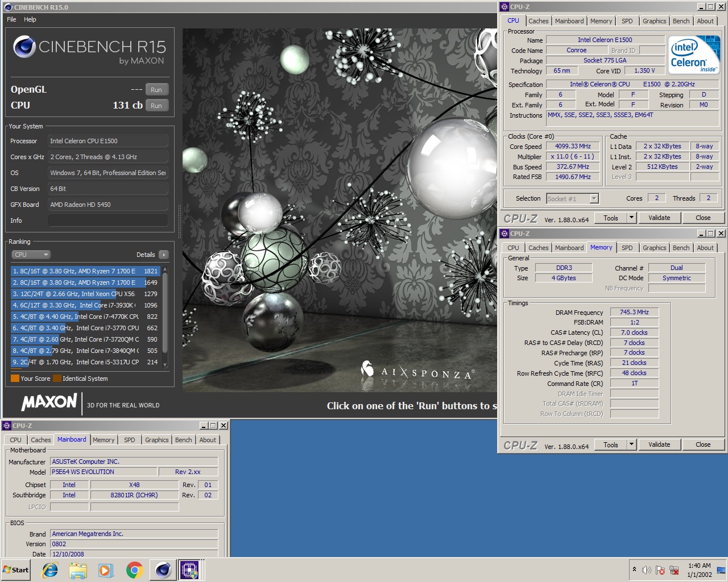This screenshot has height=582, width=728.
Task: Click Validate in Memory CPU-Z window
Action: [x=659, y=444]
